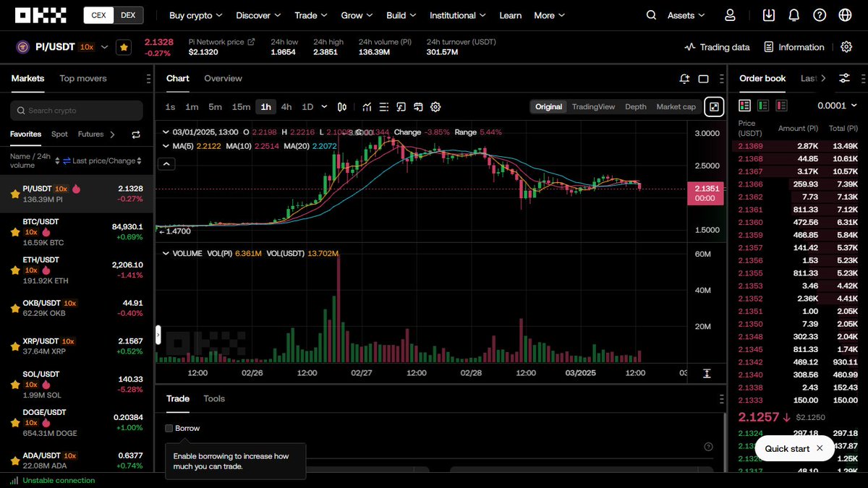Screen dimensions: 868x488
Task: Select CEX mode toggle
Action: pos(98,15)
